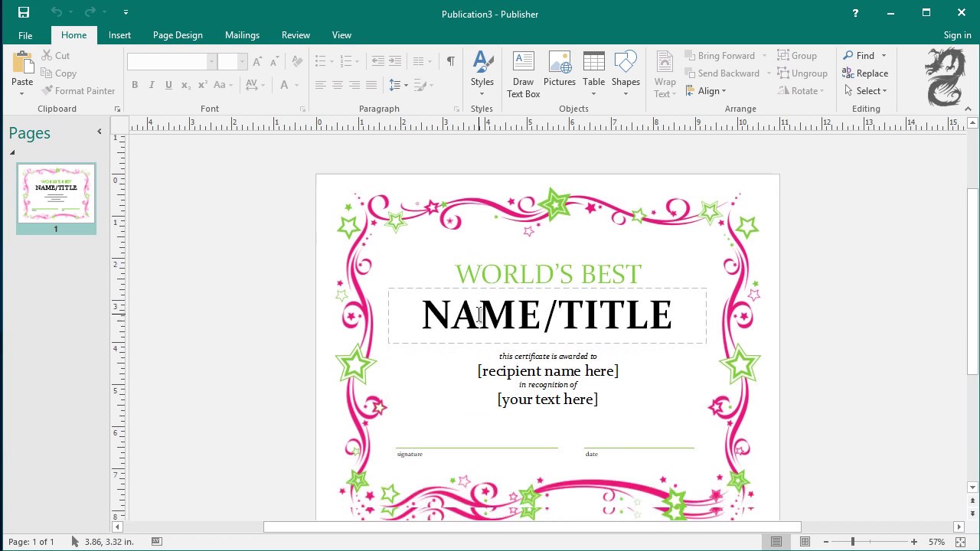The image size is (980, 551).
Task: Collapse the Pages navigation pane
Action: (99, 132)
